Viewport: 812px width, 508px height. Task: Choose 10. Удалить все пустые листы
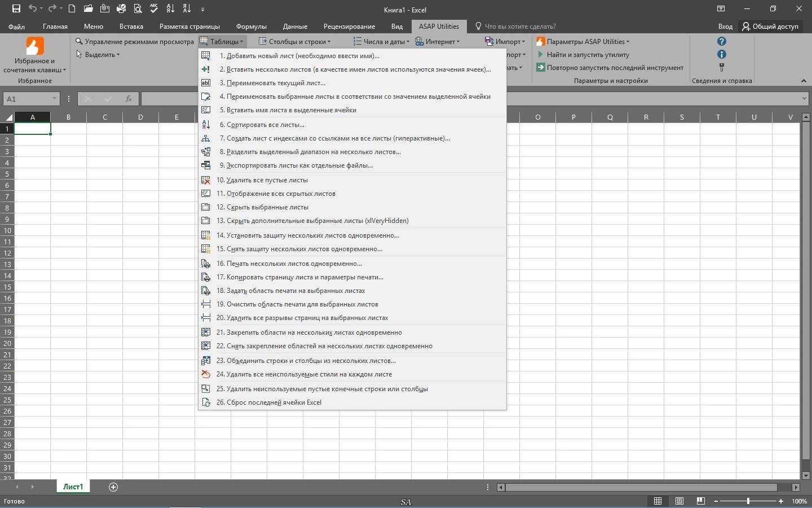coord(352,180)
